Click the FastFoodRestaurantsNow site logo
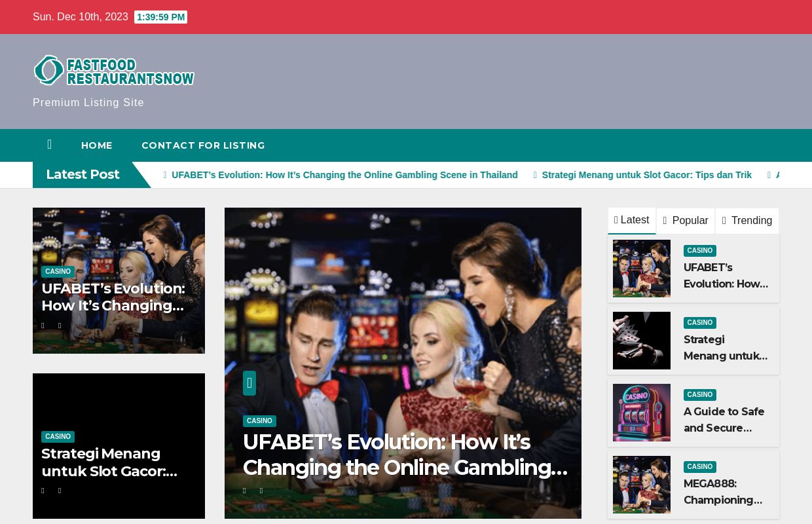812x524 pixels. coord(115,70)
